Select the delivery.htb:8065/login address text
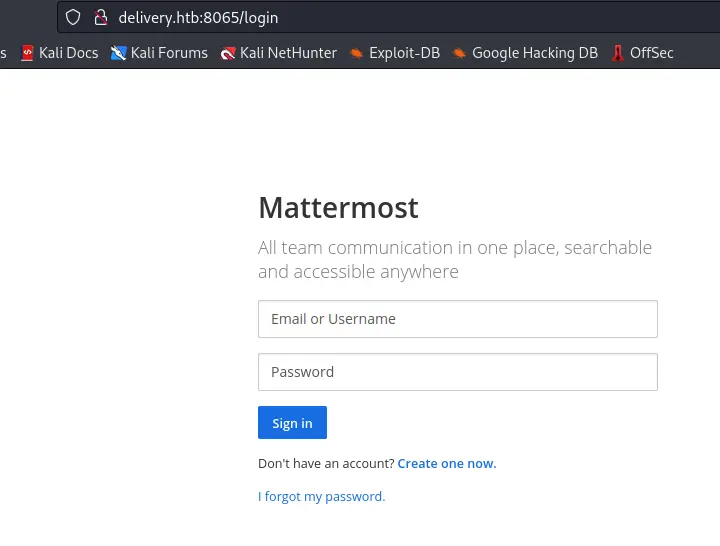The height and width of the screenshot is (546, 720). [198, 17]
